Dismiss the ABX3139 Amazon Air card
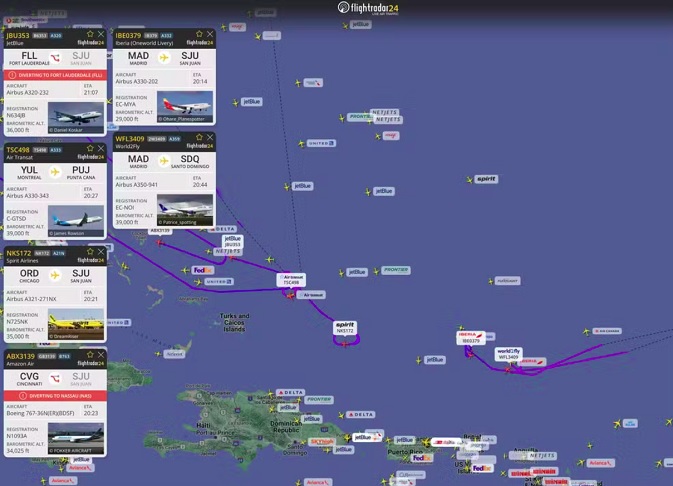 coord(100,355)
